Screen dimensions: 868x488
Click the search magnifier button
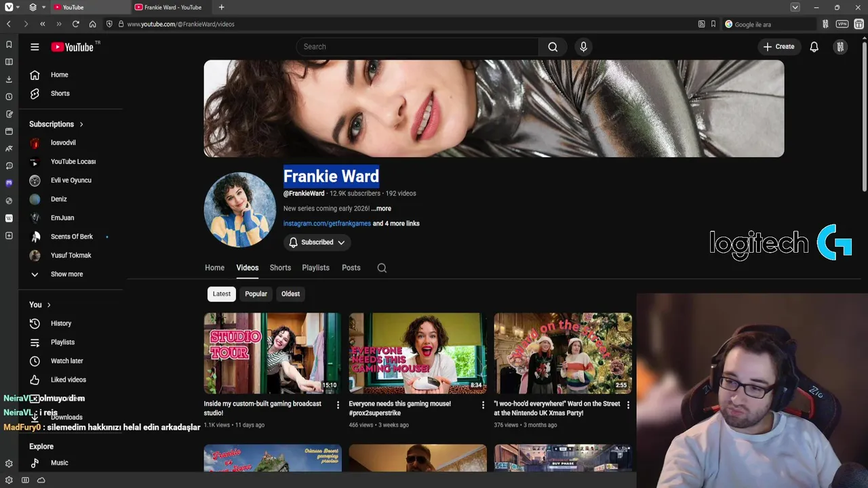553,47
